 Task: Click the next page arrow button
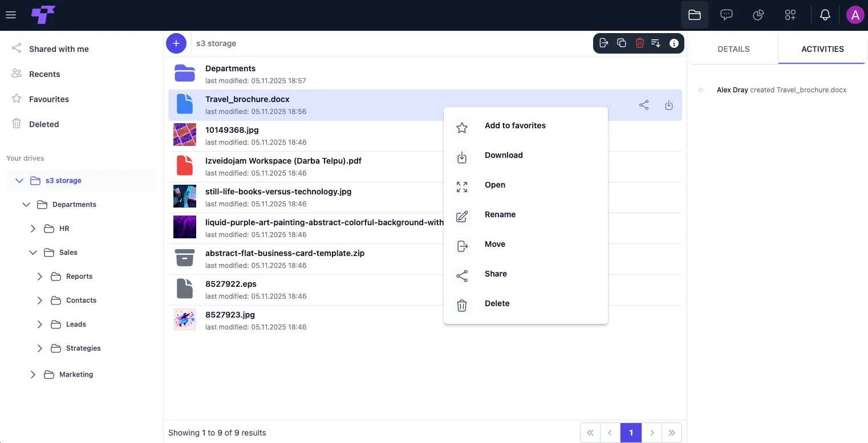coord(652,433)
